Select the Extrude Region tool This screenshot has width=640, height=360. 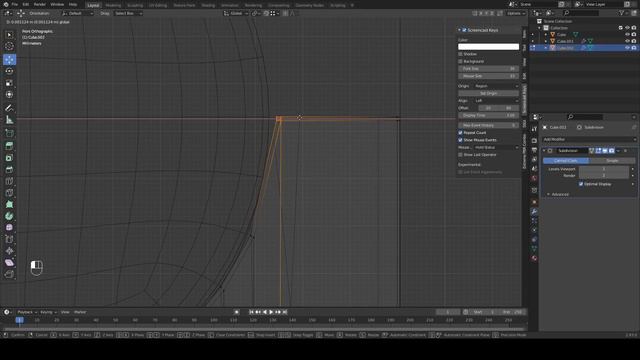click(9, 146)
